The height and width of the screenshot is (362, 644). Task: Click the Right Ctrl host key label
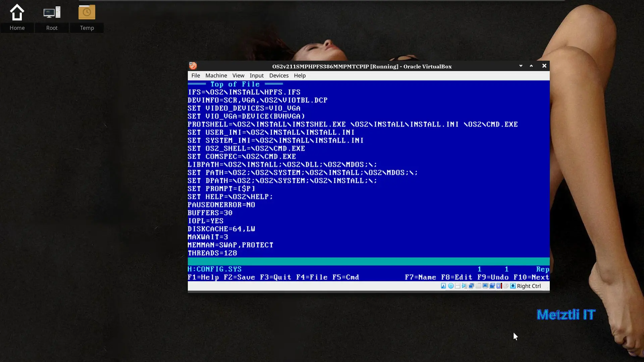(x=529, y=286)
